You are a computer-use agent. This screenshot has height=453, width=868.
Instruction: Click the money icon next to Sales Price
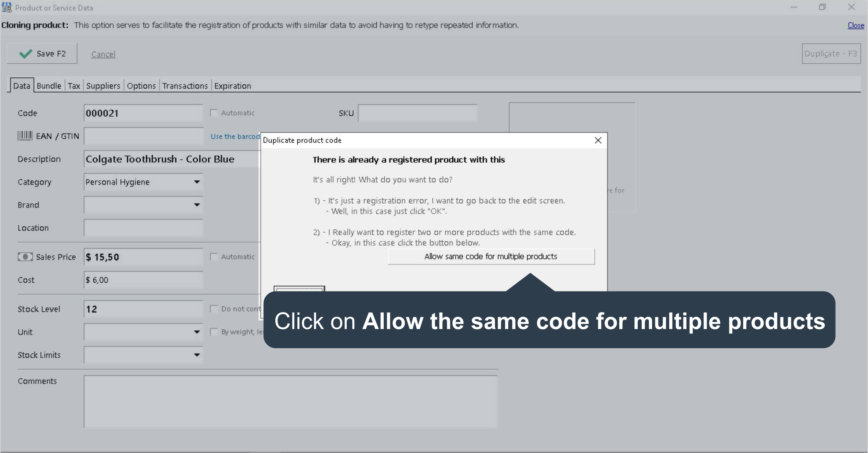25,257
